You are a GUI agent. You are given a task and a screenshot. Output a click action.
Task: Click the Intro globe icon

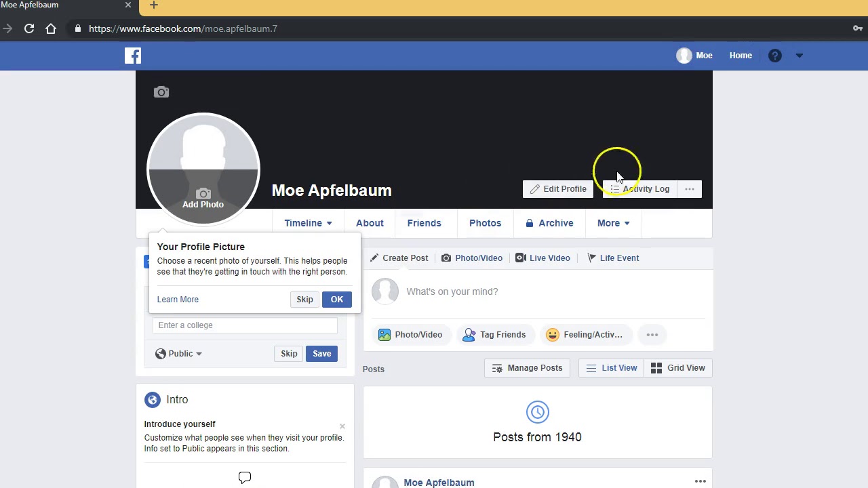153,400
